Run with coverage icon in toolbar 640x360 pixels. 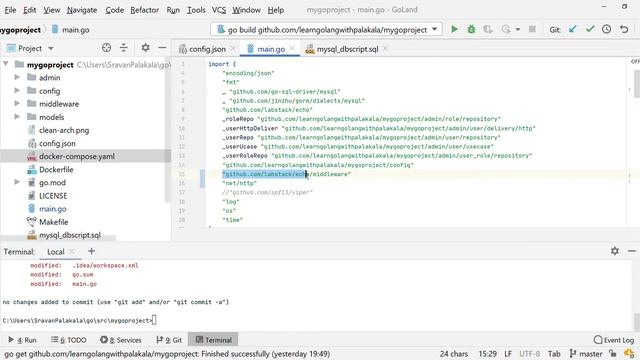(488, 29)
